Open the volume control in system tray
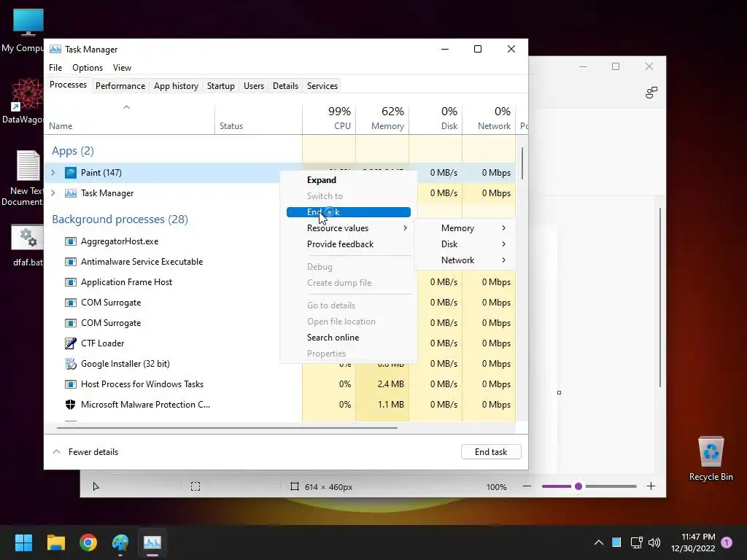The width and height of the screenshot is (747, 560). coord(654,542)
